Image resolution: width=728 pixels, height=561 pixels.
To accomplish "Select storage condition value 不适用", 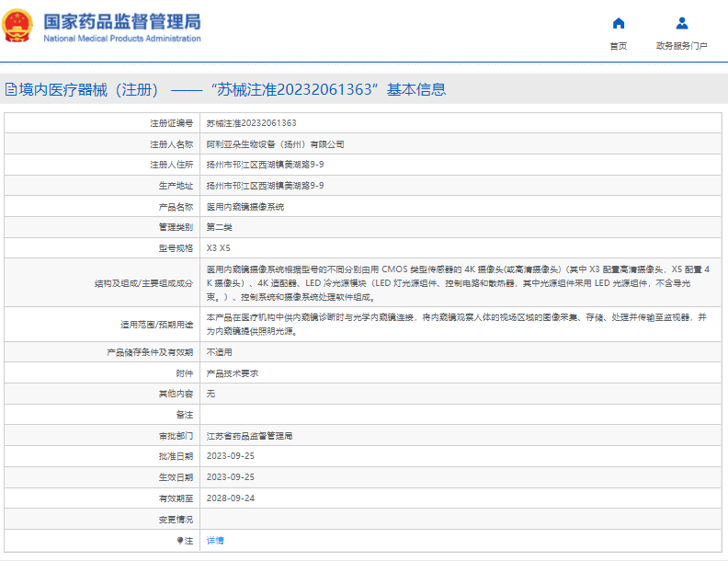I will pos(219,352).
